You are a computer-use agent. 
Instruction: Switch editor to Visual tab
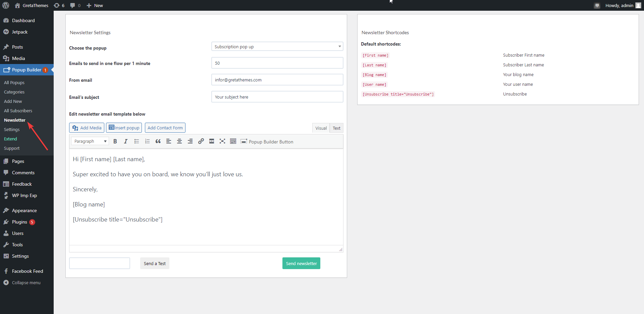click(x=321, y=128)
